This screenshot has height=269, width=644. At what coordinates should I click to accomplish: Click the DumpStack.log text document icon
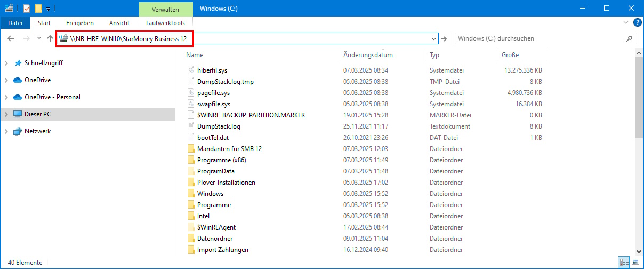pos(191,126)
